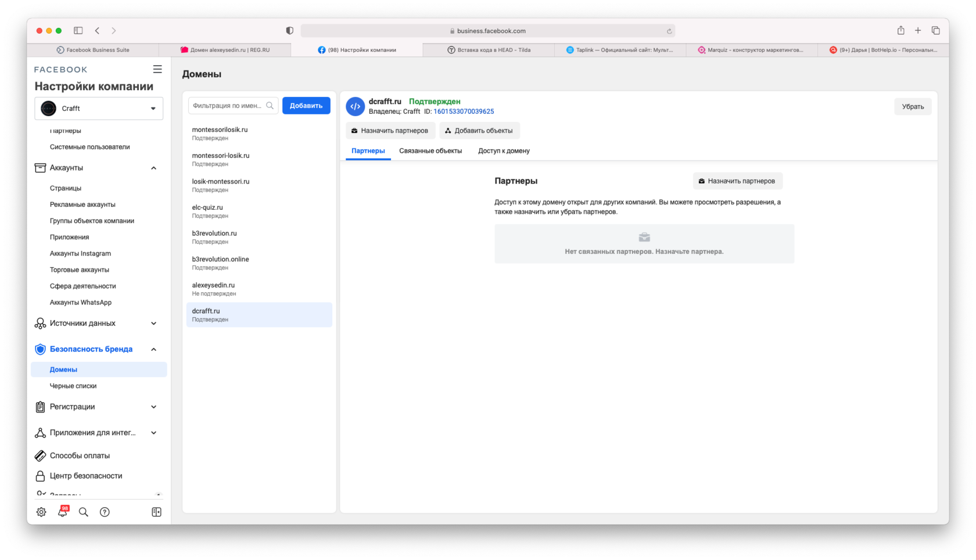This screenshot has height=560, width=976.
Task: Open a new tab with plus icon
Action: coord(918,30)
